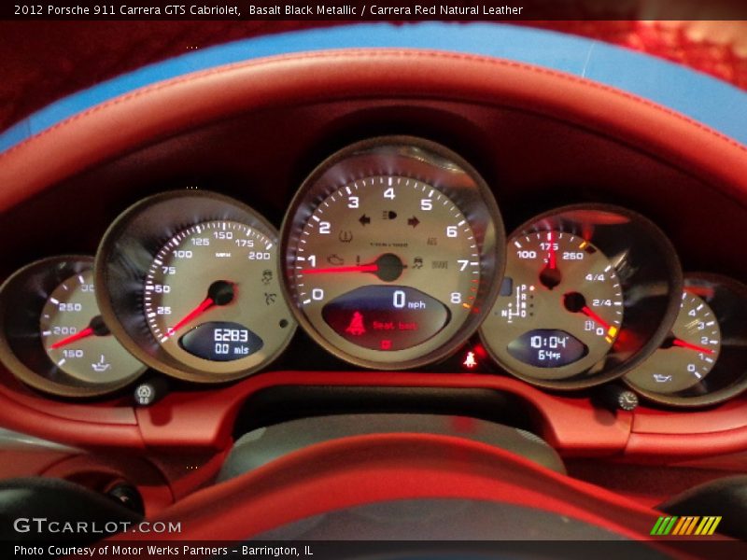
Task: Click the tire pressure warning icon
Action: click(345, 236)
